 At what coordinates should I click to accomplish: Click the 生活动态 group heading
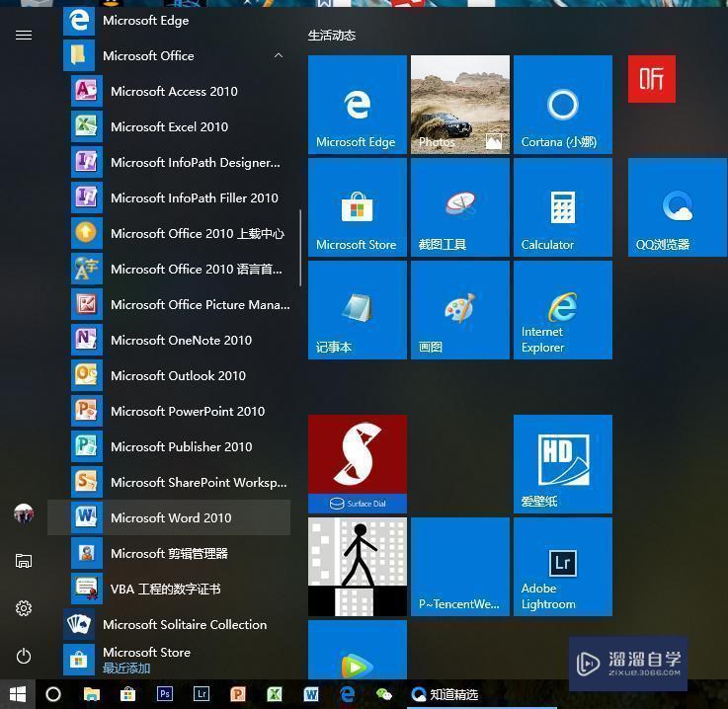click(x=332, y=36)
